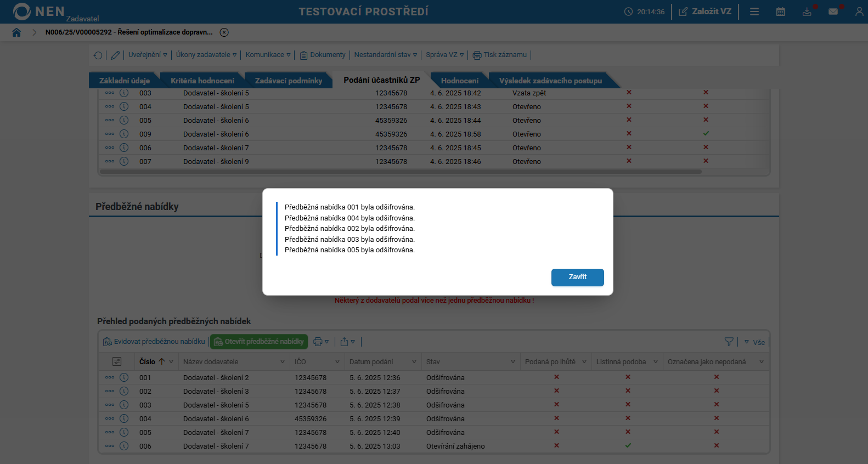Open the print dropdown above offers table
This screenshot has width=868, height=464.
click(320, 342)
